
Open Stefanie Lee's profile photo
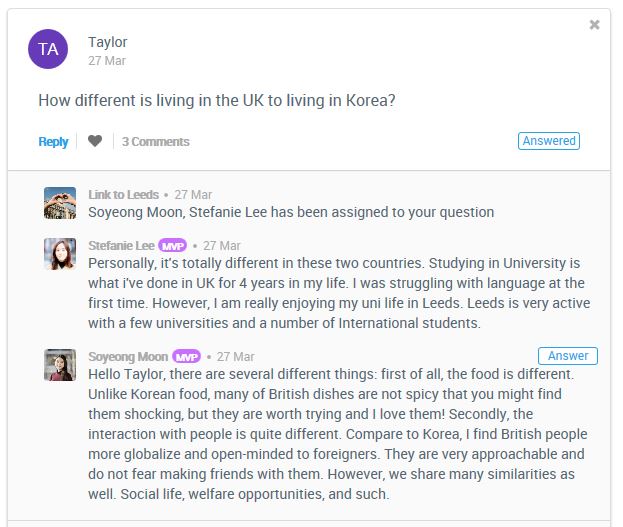click(x=60, y=254)
